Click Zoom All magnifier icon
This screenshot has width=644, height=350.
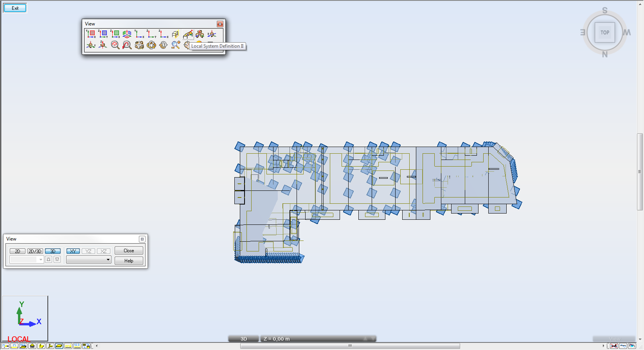click(x=115, y=45)
